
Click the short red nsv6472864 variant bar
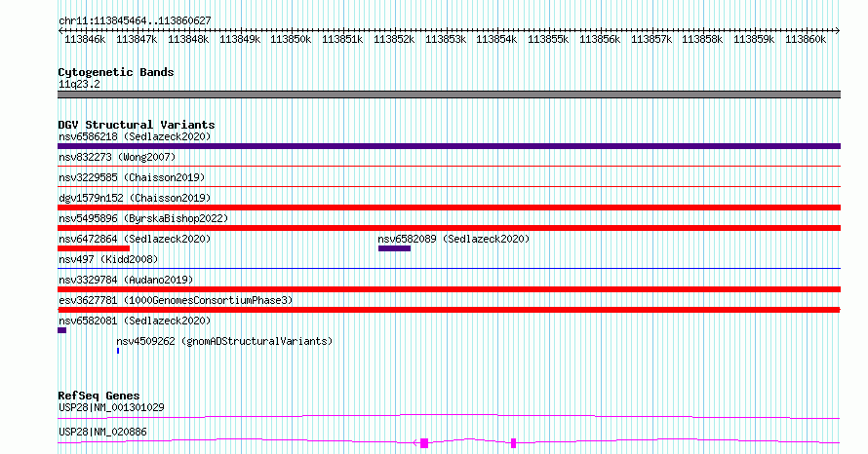pyautogui.click(x=94, y=248)
